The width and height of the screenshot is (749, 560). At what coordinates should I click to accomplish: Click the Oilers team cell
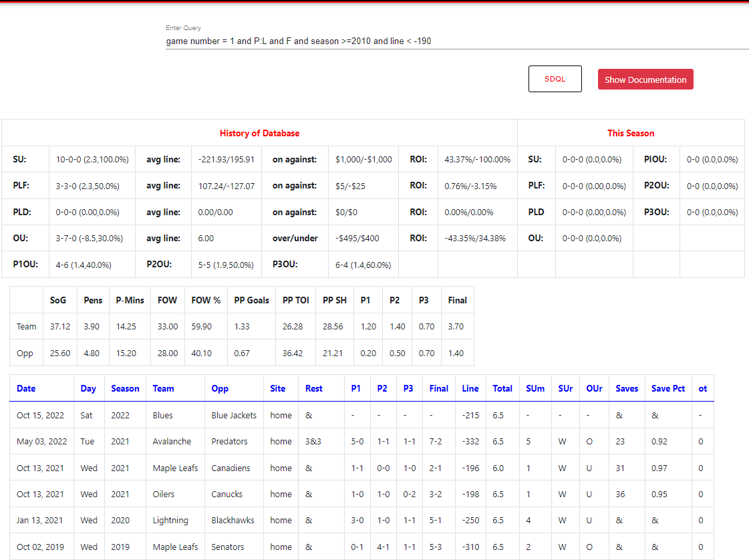164,494
